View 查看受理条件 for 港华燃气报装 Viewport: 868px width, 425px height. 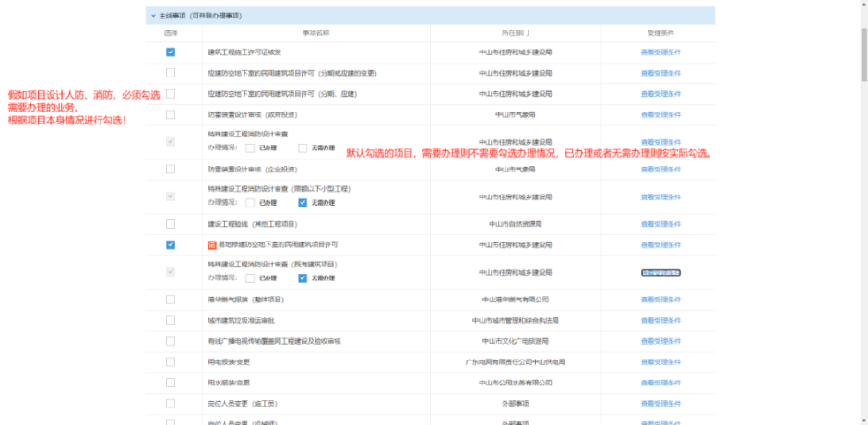pos(660,300)
